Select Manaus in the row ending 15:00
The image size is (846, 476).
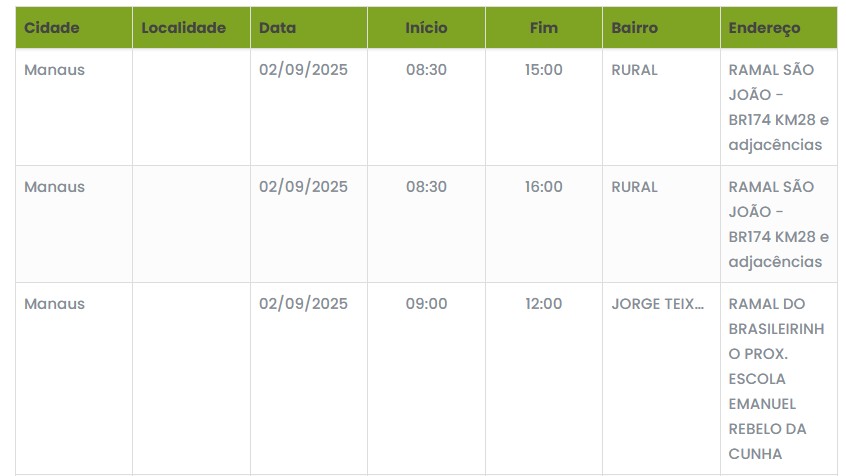point(55,70)
